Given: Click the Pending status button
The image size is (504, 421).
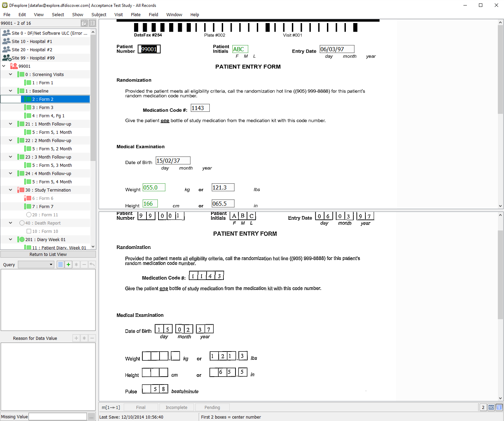Looking at the screenshot, I should [212, 407].
